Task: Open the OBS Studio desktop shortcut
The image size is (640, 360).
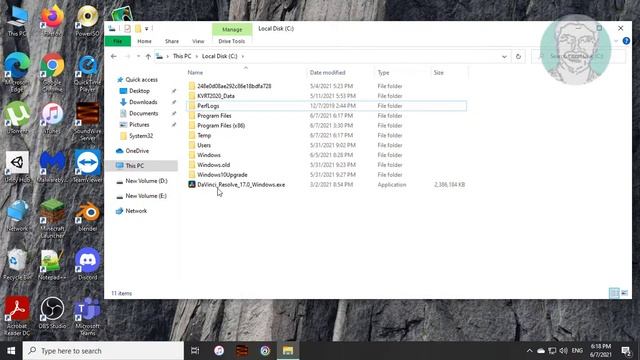Action: [x=52, y=312]
